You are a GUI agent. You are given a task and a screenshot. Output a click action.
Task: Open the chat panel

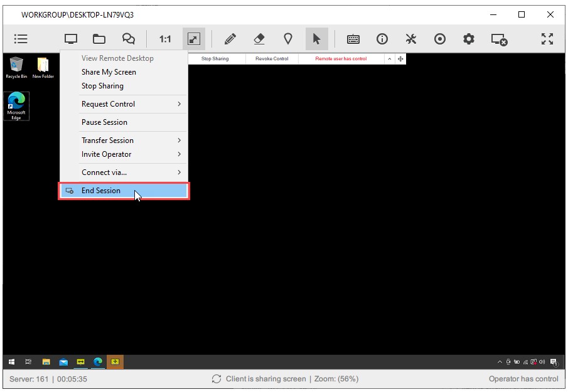pos(129,38)
